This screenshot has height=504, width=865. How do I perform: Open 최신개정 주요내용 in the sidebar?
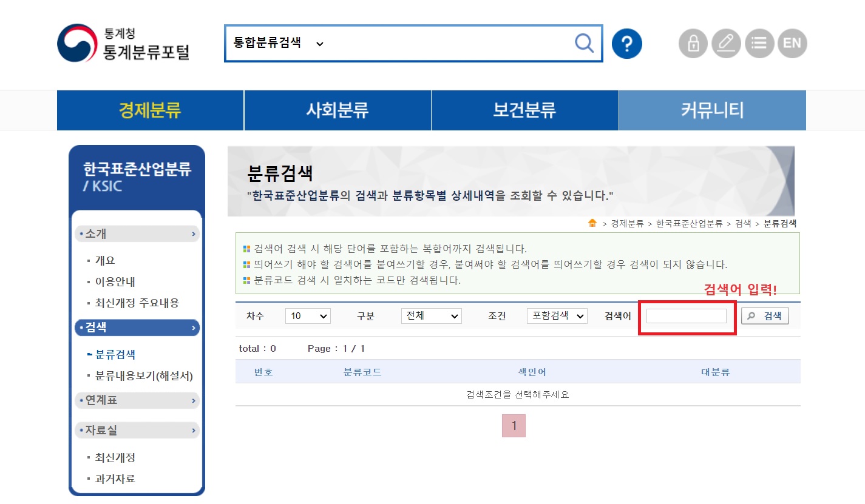tap(137, 303)
